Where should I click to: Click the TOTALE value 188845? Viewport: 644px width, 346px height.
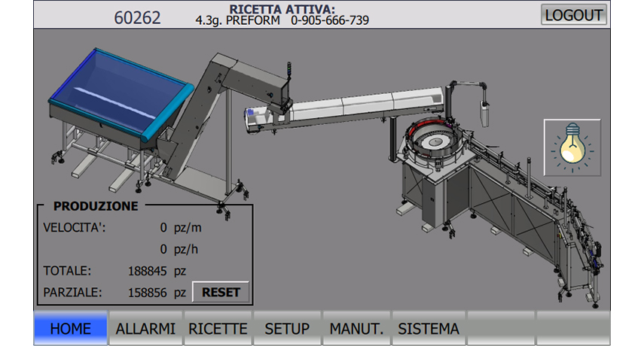pos(147,271)
